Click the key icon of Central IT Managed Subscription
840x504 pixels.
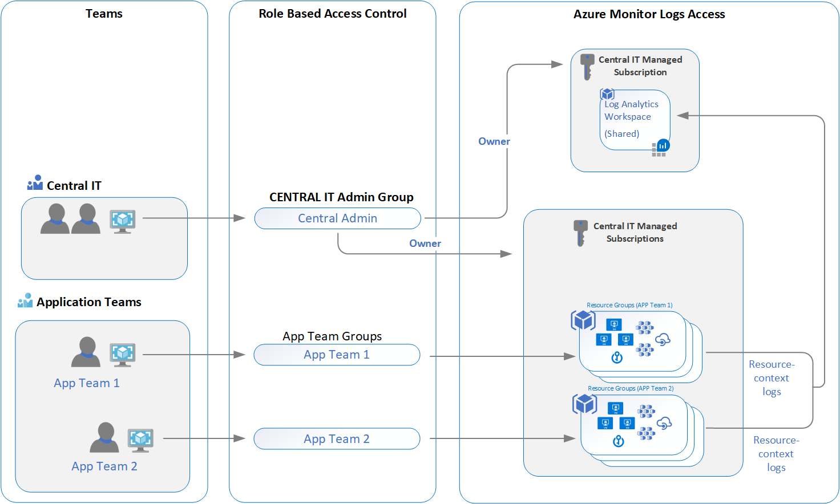[x=587, y=67]
